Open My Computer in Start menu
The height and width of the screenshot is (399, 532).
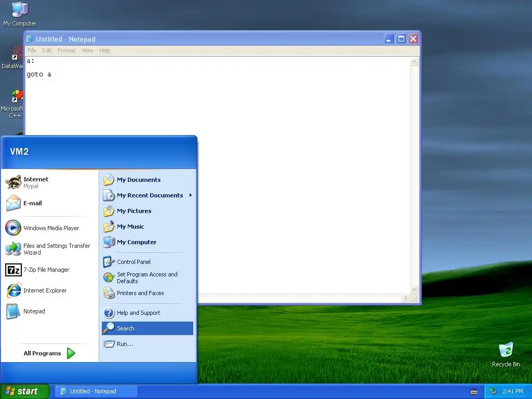[147, 242]
